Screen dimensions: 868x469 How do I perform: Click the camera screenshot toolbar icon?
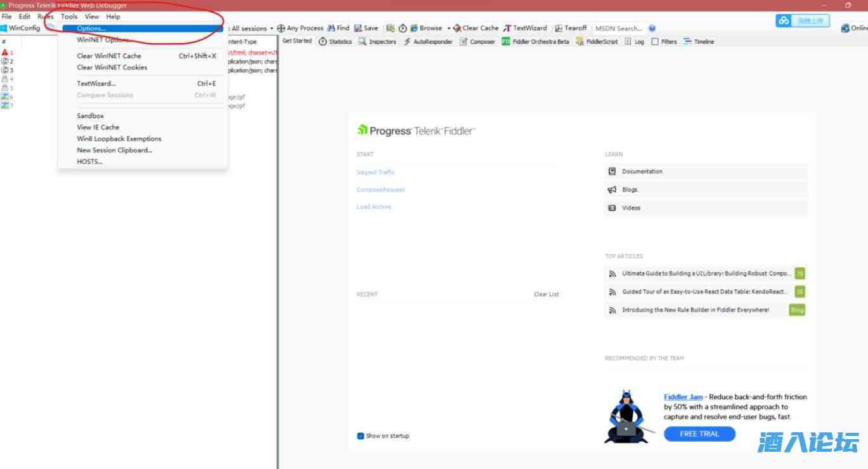tap(391, 28)
